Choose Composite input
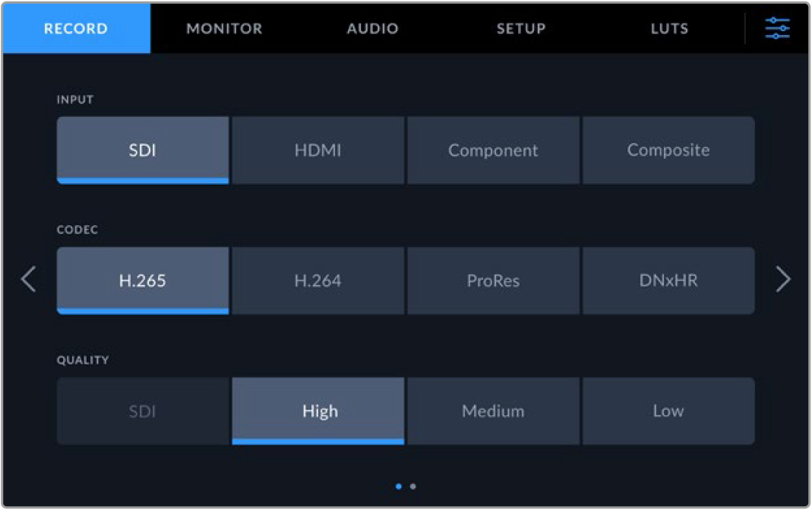The image size is (812, 510). point(668,150)
